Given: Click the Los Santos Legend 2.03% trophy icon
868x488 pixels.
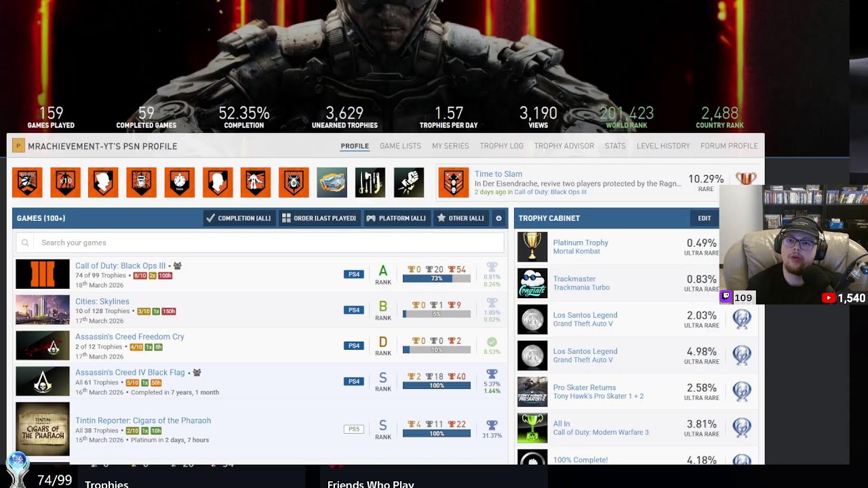Looking at the screenshot, I should tap(532, 319).
